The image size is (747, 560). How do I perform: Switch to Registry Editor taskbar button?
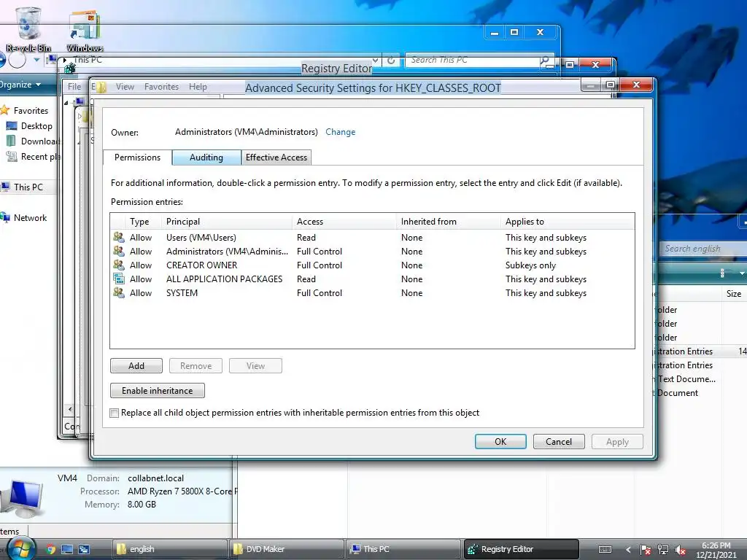coord(521,549)
